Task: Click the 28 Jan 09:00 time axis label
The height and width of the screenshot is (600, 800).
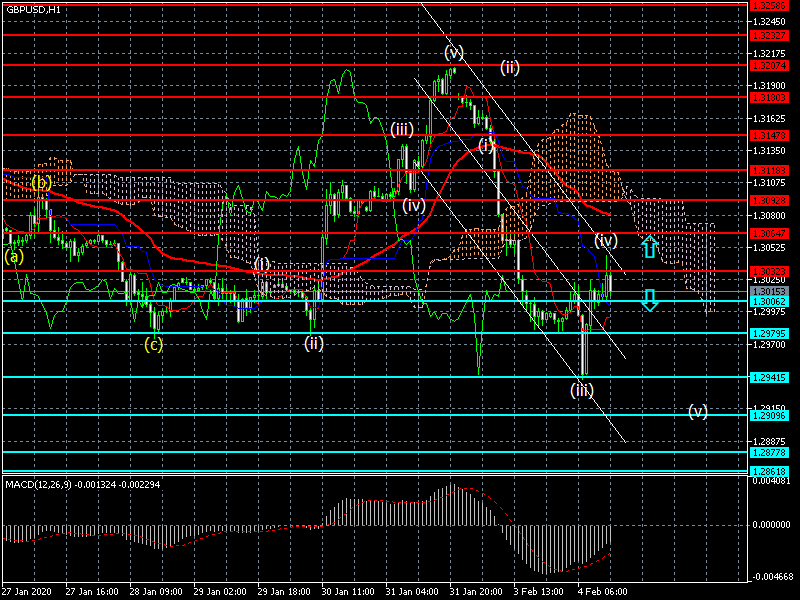Action: pyautogui.click(x=156, y=592)
